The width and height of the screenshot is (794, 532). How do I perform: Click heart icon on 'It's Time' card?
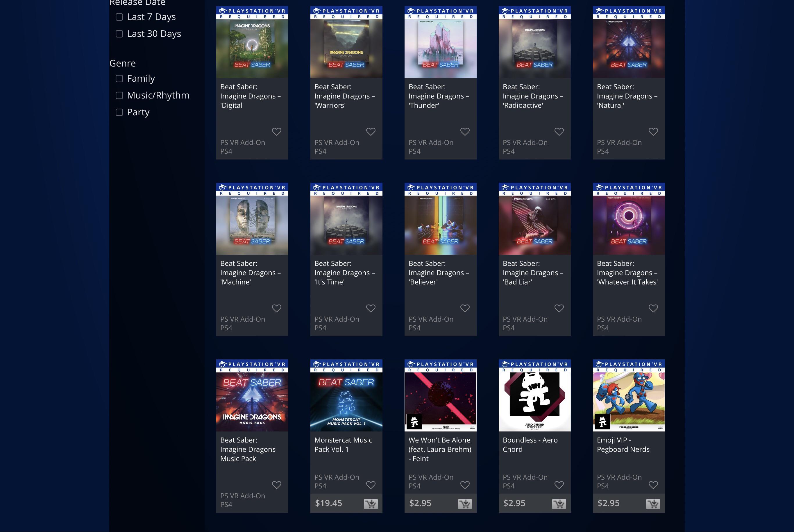[x=371, y=308]
